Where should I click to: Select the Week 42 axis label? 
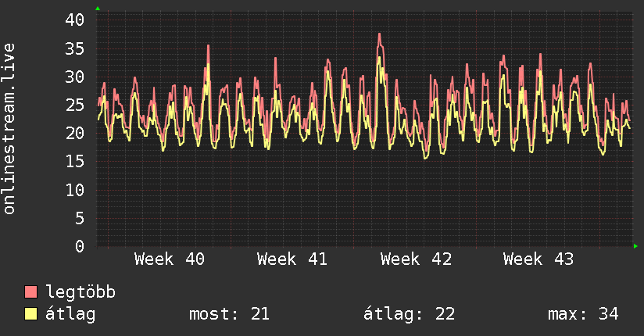pos(416,259)
